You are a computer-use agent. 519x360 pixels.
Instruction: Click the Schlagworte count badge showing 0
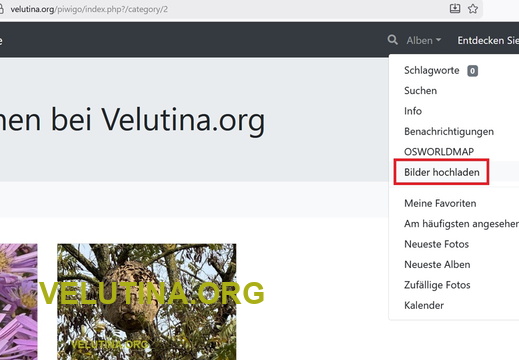coord(472,71)
